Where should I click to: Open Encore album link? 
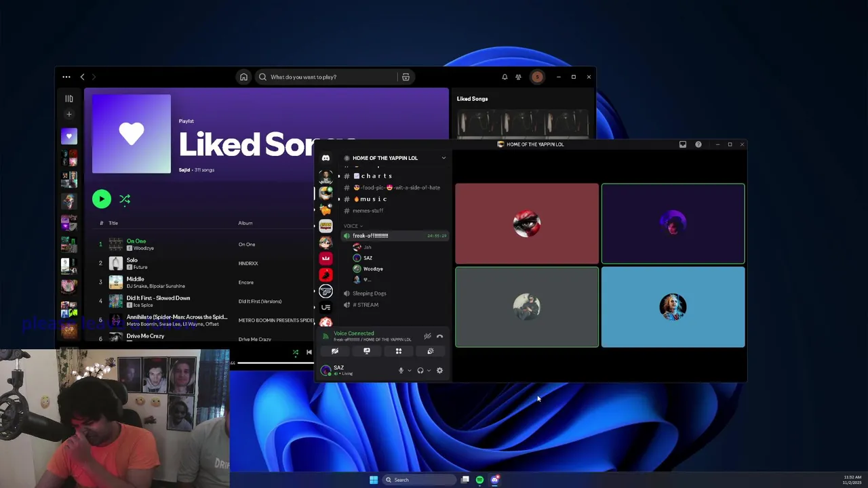245,282
